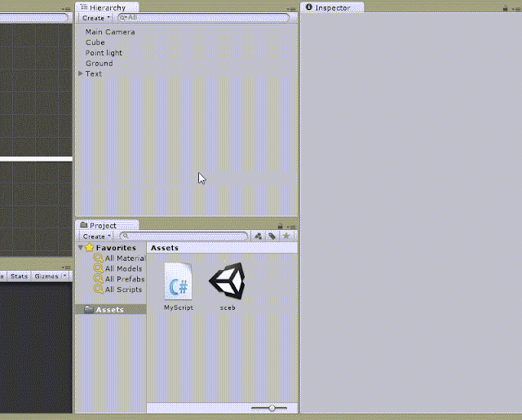Viewport: 522px width, 420px height.
Task: Click the Hierarchy search field
Action: pyautogui.click(x=203, y=18)
